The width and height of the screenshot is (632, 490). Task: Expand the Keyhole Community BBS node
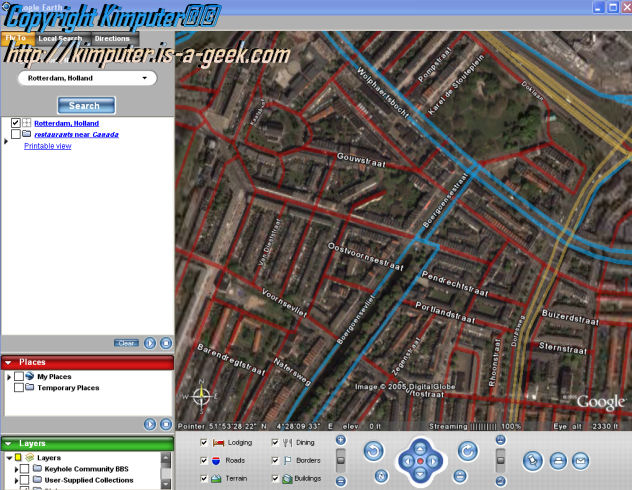point(16,469)
